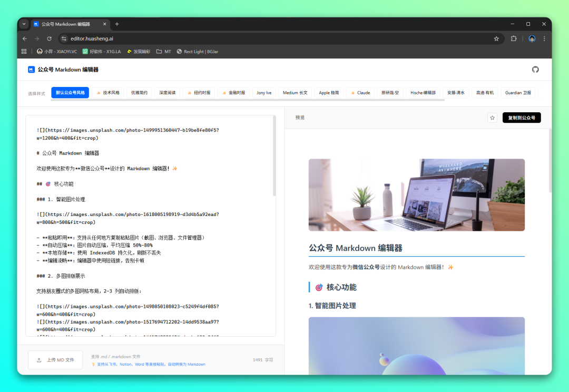Select the 金融时报 style
The height and width of the screenshot is (392, 569).
click(234, 93)
